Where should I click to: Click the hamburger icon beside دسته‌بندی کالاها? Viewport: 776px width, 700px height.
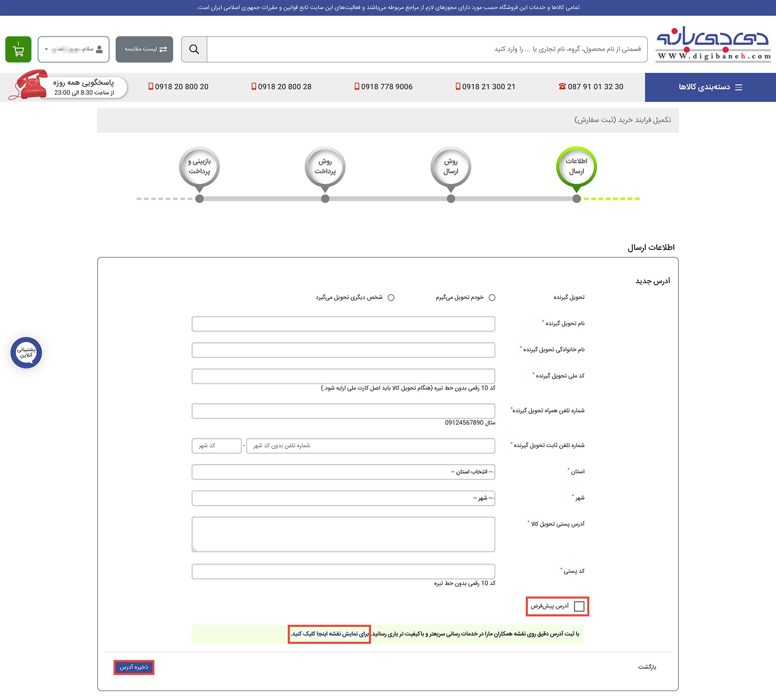[x=739, y=87]
